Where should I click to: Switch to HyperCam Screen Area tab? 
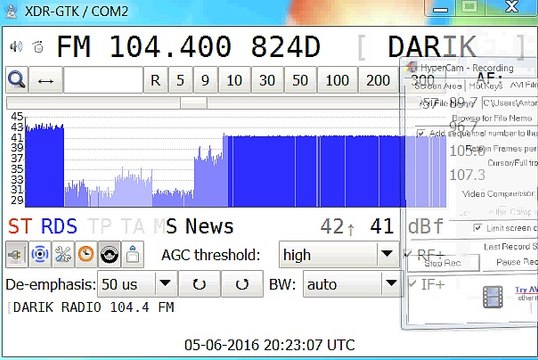[437, 86]
